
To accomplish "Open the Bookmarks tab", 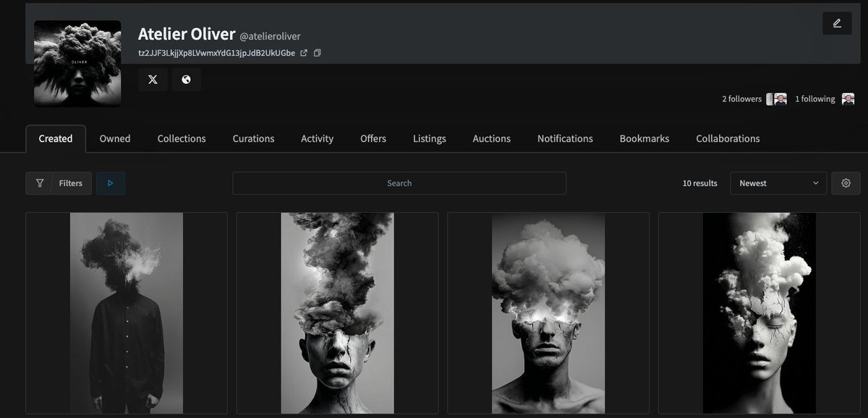I will pyautogui.click(x=644, y=138).
